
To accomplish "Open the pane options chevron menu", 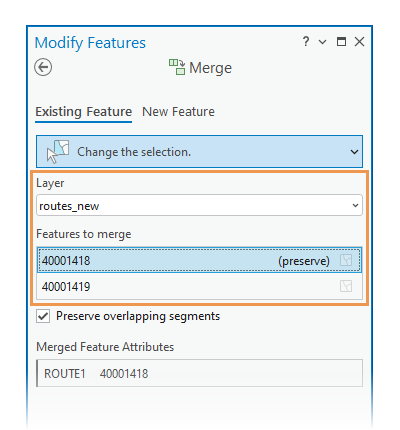I will 322,42.
